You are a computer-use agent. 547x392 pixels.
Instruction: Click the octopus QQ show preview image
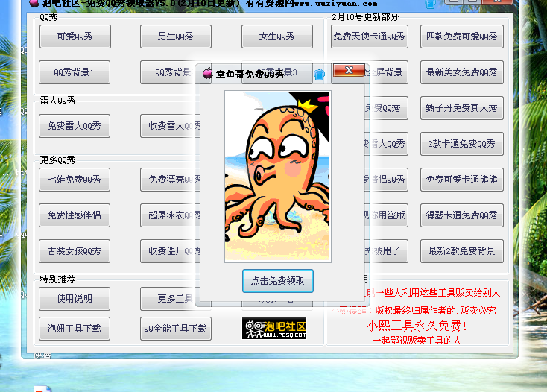(278, 177)
